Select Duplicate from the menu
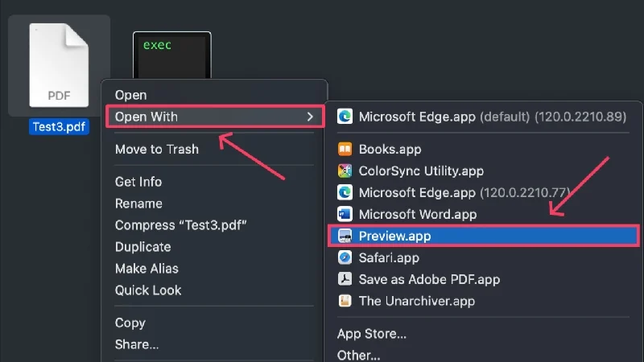The height and width of the screenshot is (362, 644). (x=142, y=247)
